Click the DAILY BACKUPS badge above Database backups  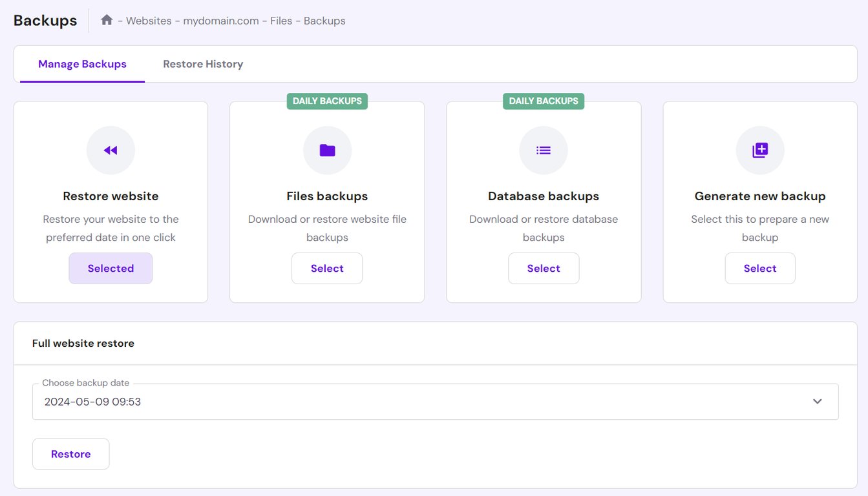(544, 101)
